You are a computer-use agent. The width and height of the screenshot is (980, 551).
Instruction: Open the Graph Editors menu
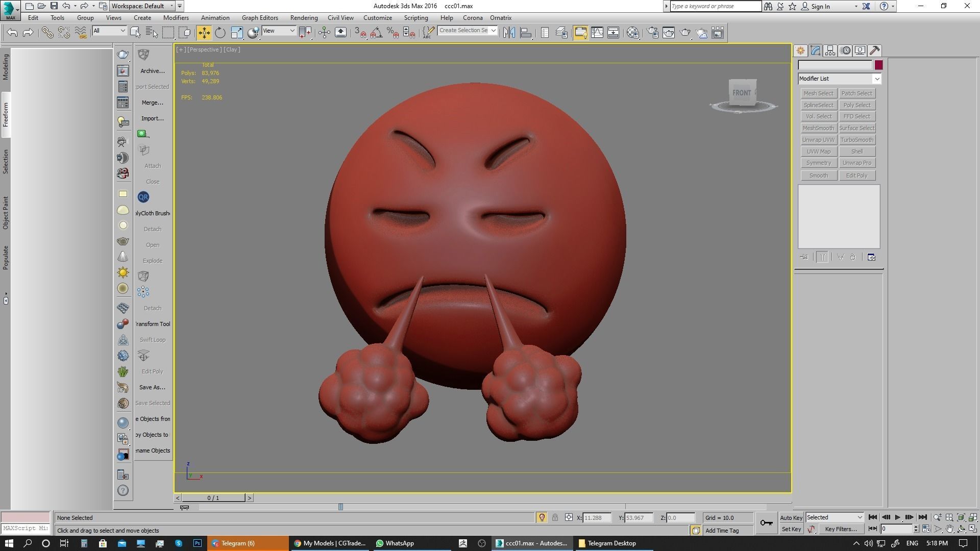point(260,17)
